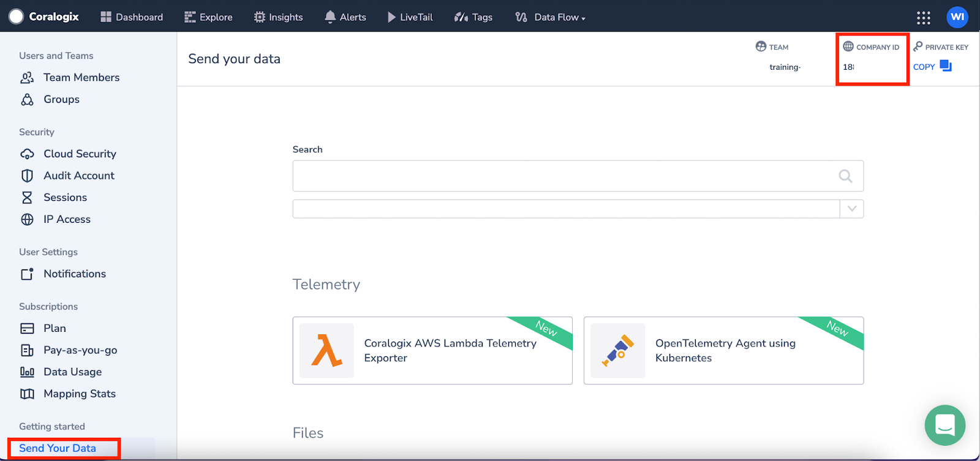Expand the filter dropdown chevron below search
This screenshot has height=461, width=980.
point(851,209)
